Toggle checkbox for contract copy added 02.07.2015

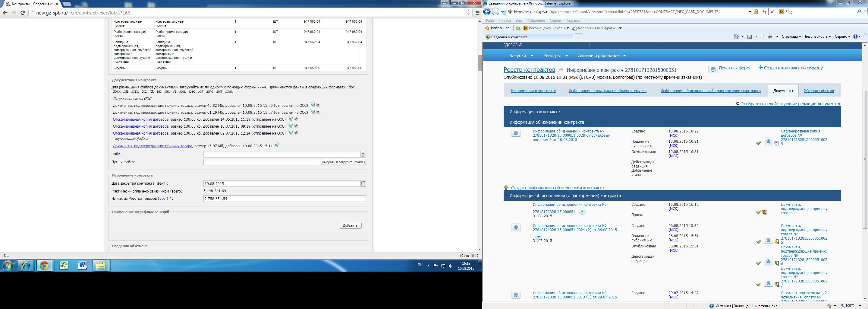296,132
